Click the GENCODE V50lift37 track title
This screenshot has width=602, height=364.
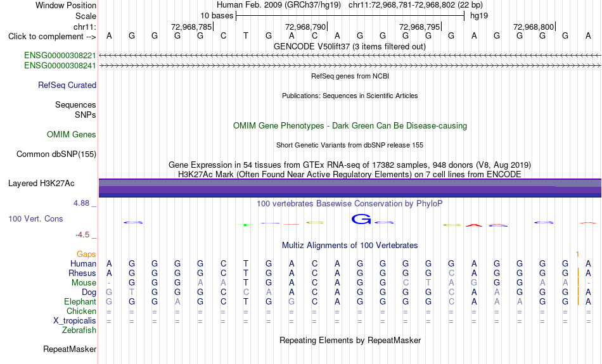(x=350, y=46)
